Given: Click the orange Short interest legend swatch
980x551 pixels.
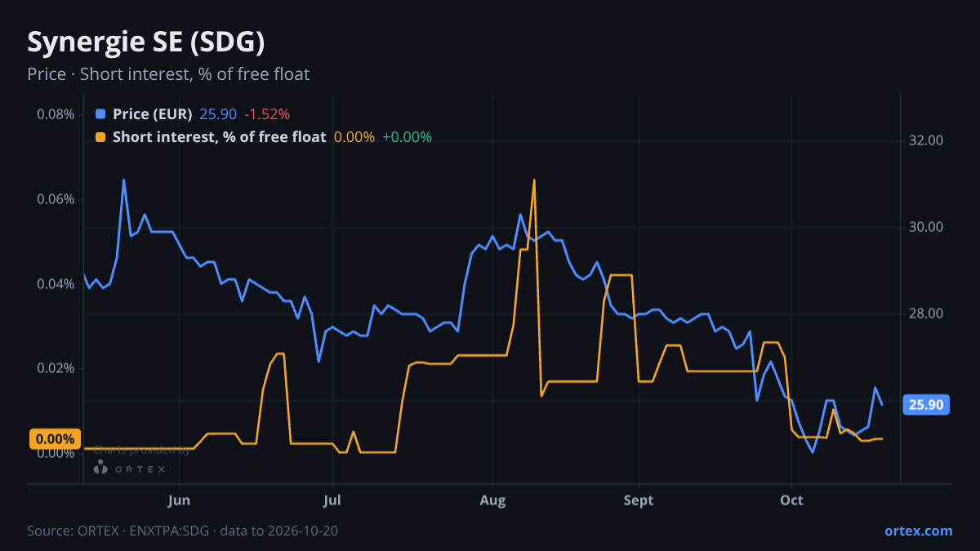Looking at the screenshot, I should [100, 137].
